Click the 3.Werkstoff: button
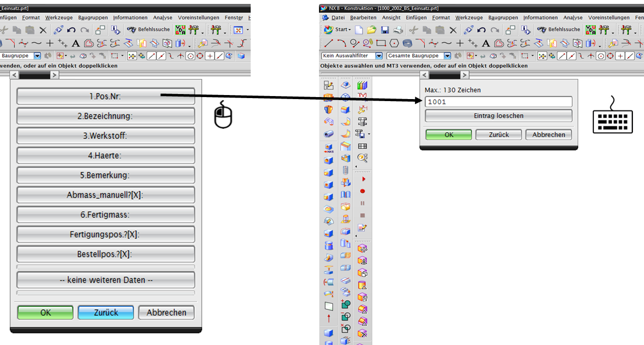 point(105,136)
